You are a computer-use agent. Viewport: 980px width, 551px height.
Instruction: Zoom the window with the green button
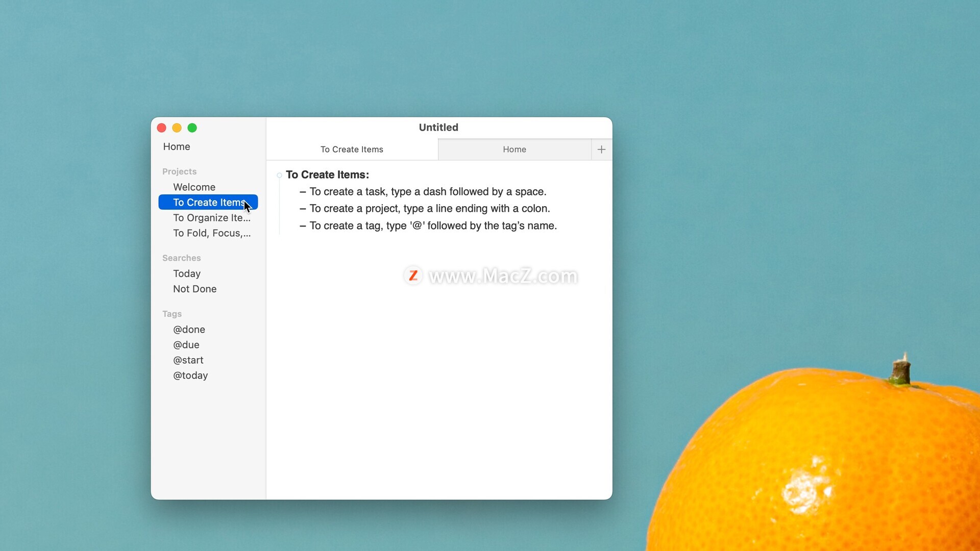(192, 128)
